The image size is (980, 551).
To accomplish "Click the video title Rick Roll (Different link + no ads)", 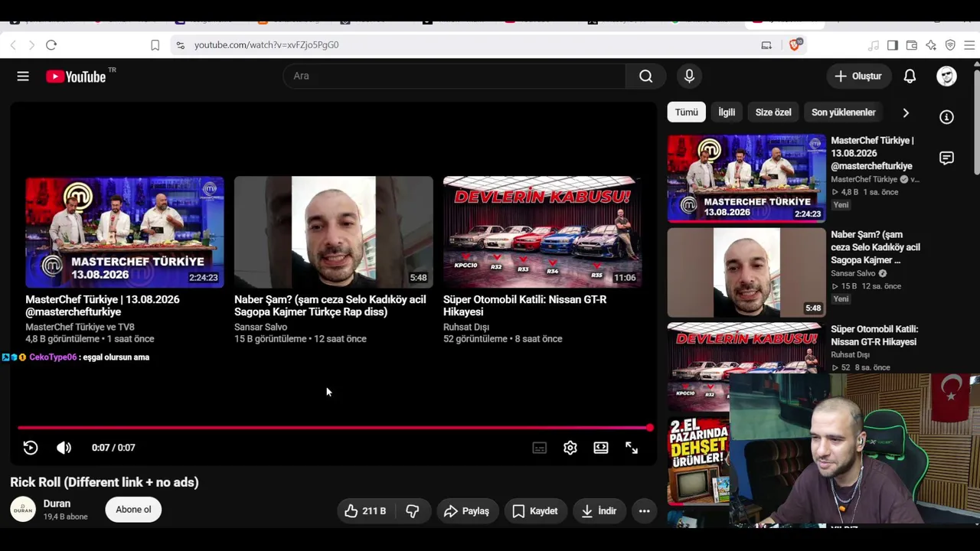I will coord(104,482).
